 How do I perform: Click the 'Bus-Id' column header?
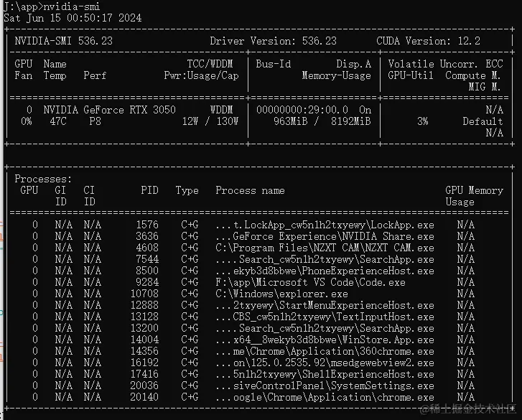pyautogui.click(x=274, y=64)
